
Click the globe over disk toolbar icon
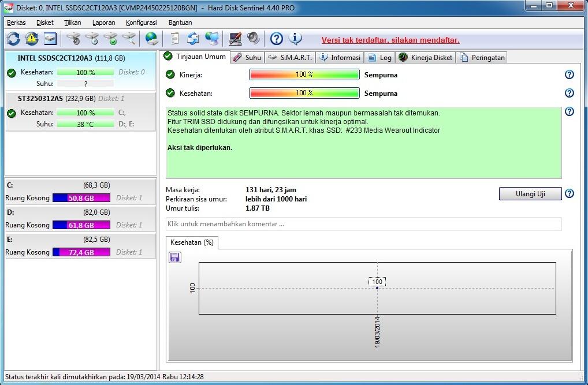point(151,39)
